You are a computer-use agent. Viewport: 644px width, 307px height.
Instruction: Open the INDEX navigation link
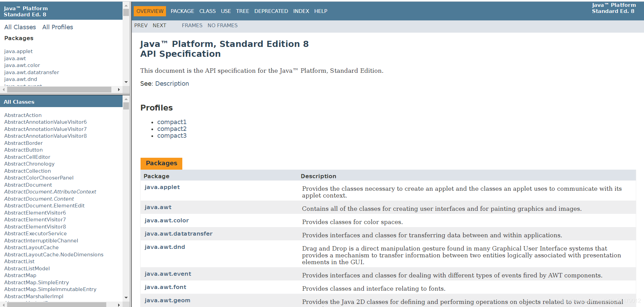[x=301, y=11]
